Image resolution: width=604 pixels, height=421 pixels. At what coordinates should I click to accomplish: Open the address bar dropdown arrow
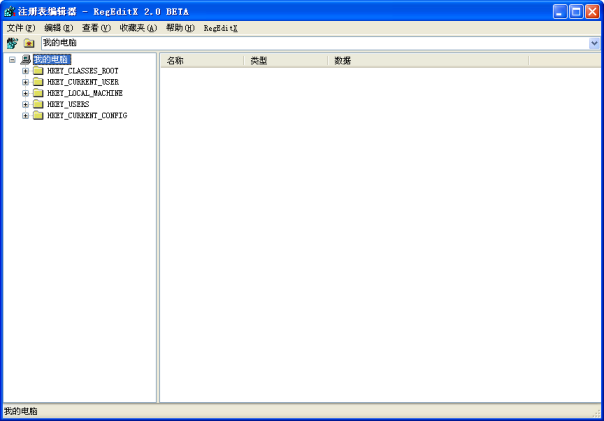[x=595, y=43]
